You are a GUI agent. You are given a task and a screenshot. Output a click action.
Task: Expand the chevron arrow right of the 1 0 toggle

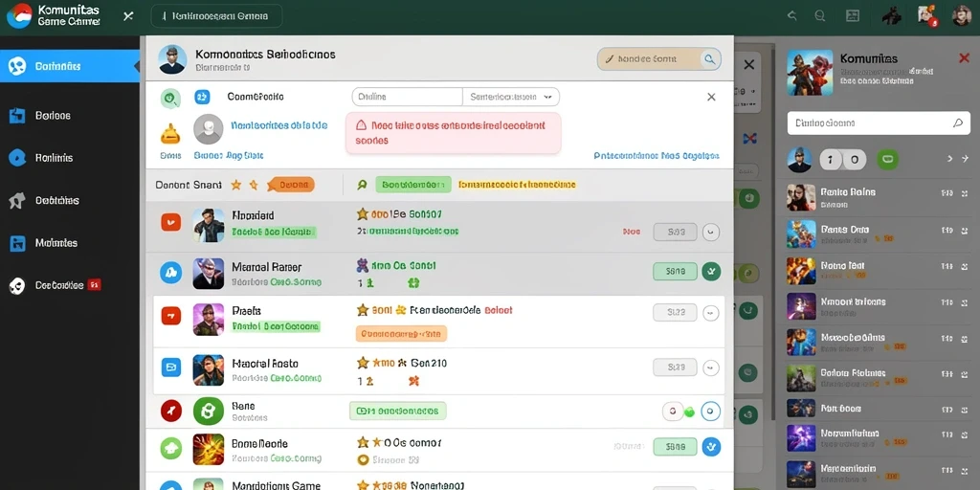(950, 159)
